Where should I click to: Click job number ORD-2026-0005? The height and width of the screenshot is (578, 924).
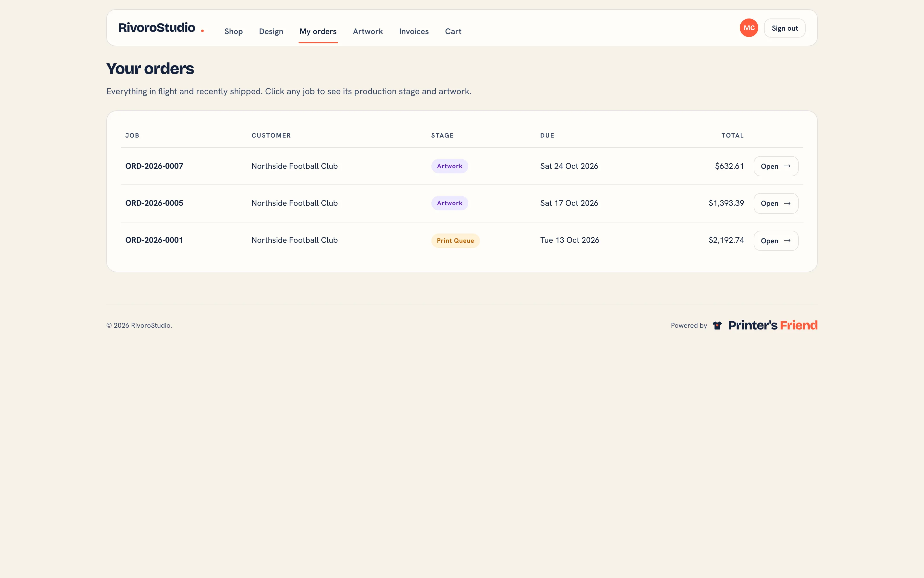pyautogui.click(x=154, y=203)
